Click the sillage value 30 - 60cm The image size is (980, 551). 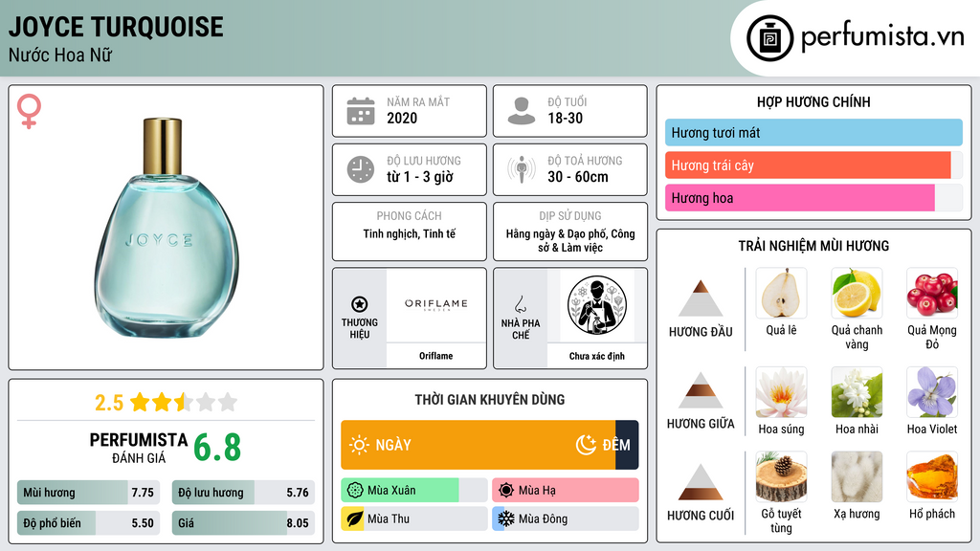coord(577,177)
